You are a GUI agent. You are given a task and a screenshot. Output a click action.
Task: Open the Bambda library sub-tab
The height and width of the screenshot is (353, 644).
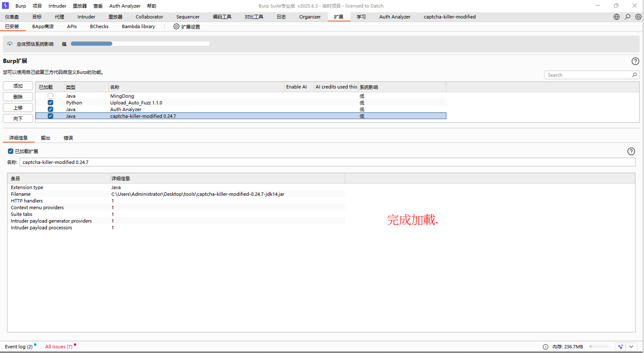pos(138,27)
